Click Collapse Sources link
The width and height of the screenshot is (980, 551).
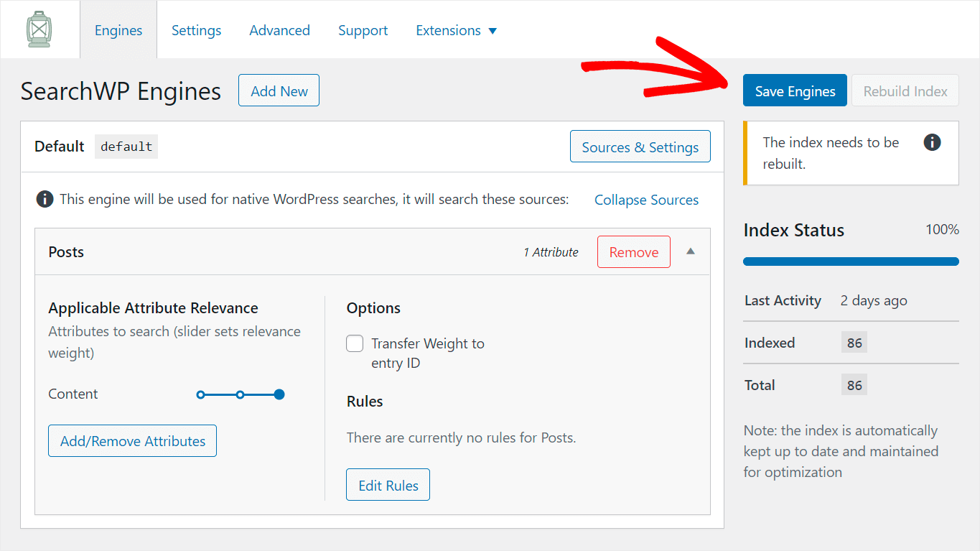point(646,200)
